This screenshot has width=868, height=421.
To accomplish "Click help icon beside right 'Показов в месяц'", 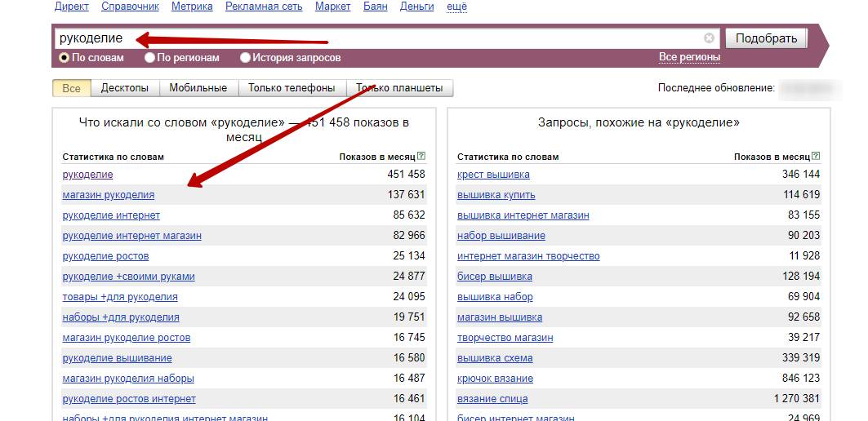I will pyautogui.click(x=817, y=157).
